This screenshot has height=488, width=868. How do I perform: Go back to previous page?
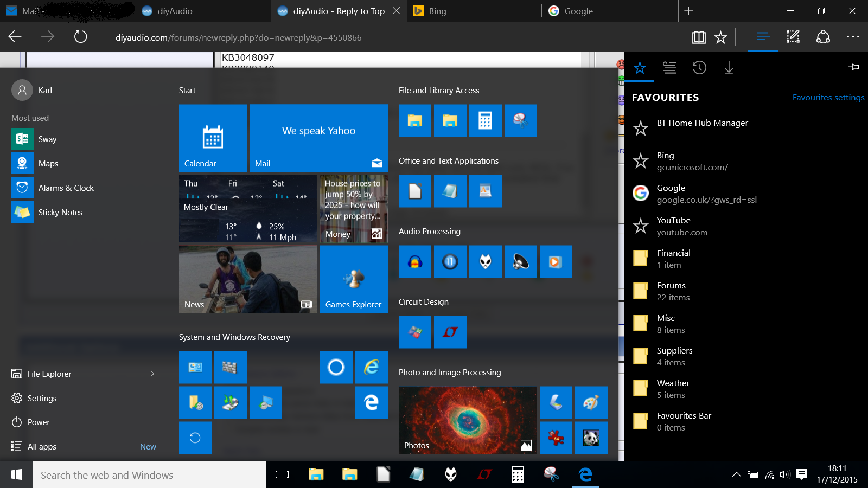pos(15,37)
